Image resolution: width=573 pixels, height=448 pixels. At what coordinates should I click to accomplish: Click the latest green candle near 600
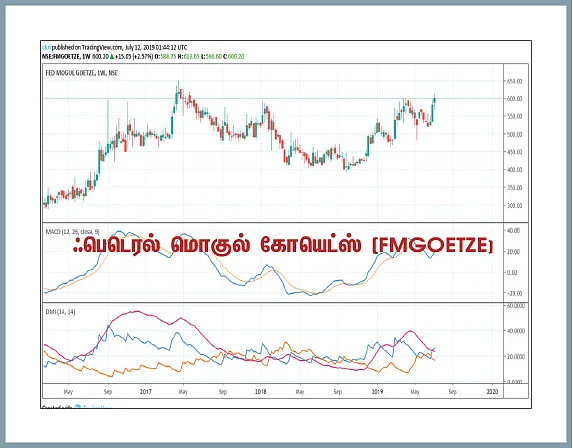pyautogui.click(x=434, y=99)
